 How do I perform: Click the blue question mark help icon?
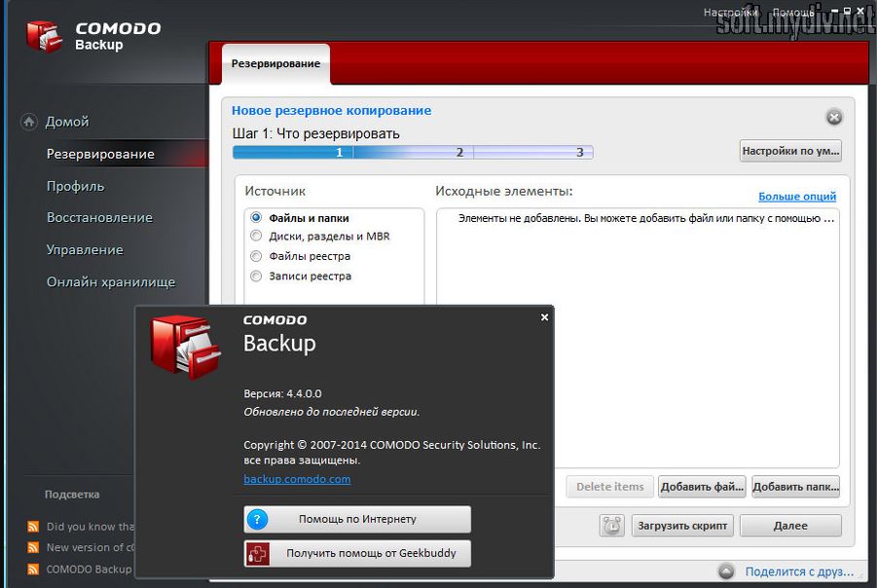(x=257, y=519)
